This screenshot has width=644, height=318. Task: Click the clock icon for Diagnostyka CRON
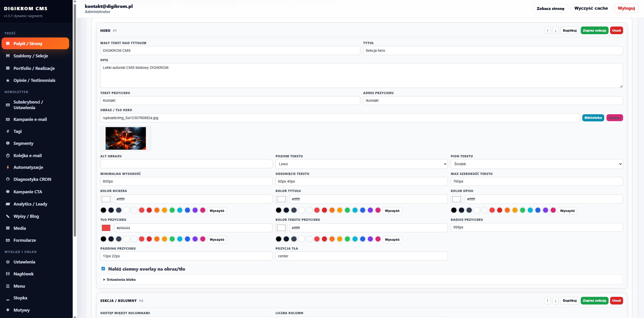8,179
